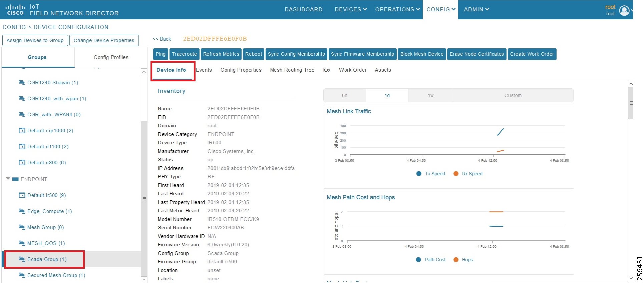This screenshot has height=283, width=644.
Task: Click Sync Config Membership button
Action: [x=296, y=54]
